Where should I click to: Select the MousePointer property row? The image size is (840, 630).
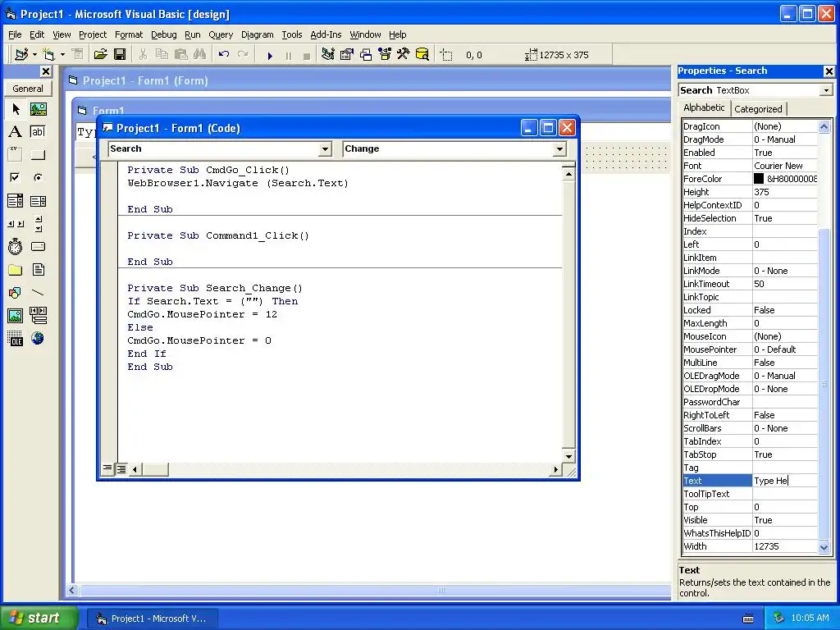click(750, 349)
